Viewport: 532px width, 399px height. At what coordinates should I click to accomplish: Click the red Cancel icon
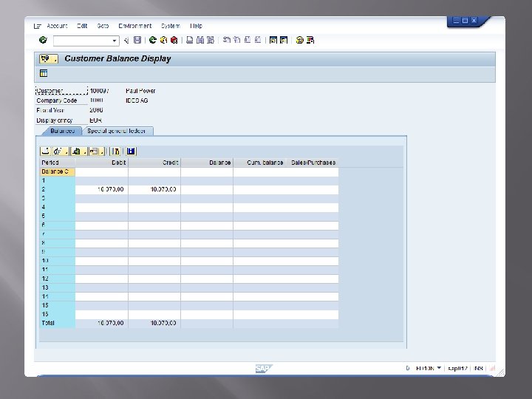pyautogui.click(x=174, y=40)
